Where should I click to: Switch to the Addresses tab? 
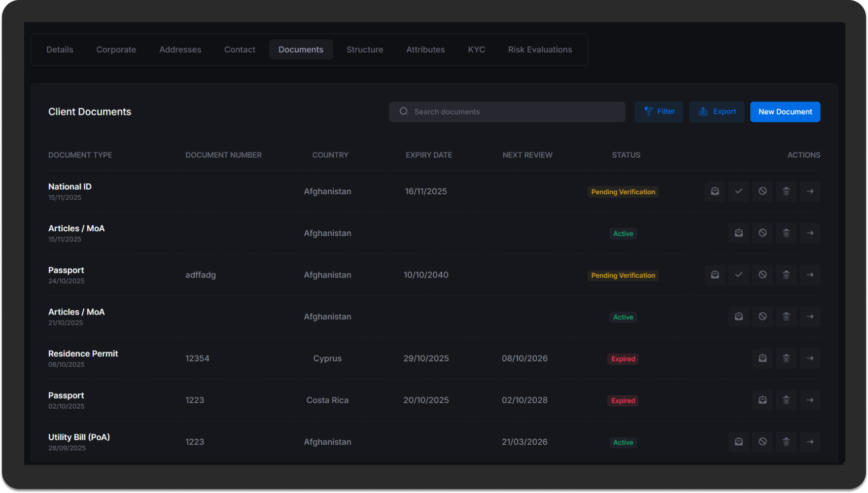point(180,49)
